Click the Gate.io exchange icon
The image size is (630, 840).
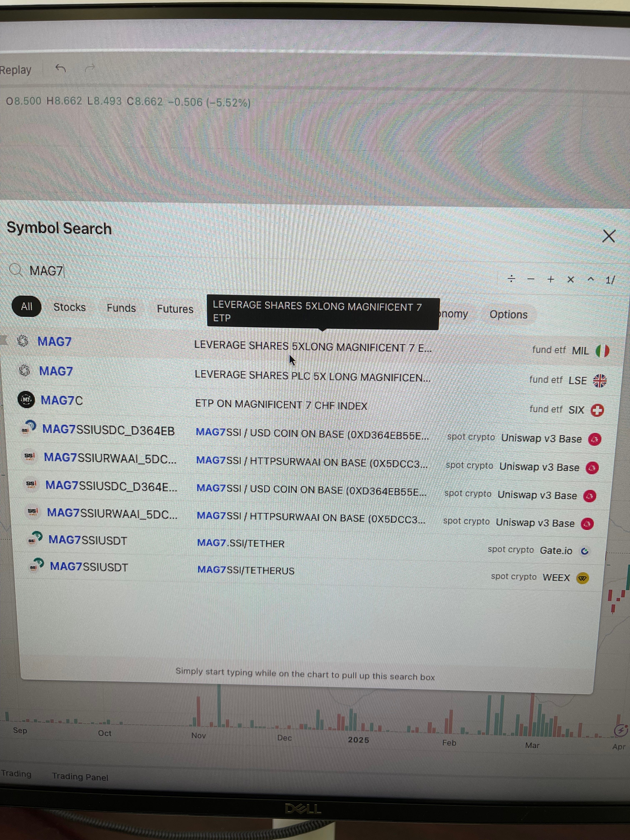point(585,551)
